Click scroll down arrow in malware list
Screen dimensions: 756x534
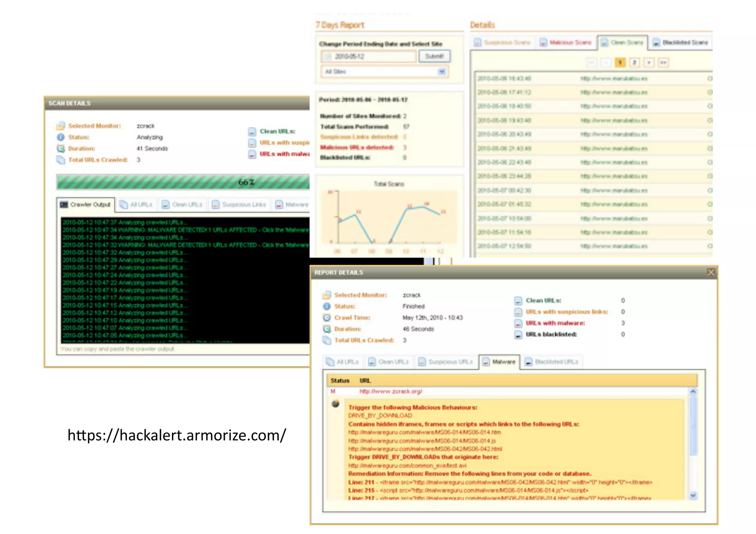coord(693,495)
